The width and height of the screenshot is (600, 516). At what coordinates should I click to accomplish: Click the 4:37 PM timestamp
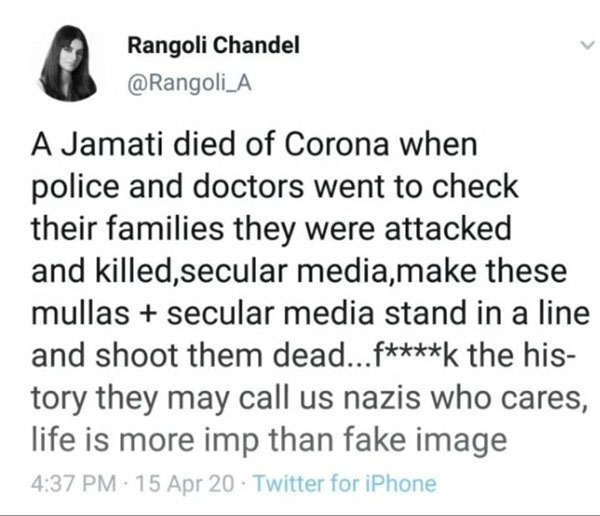click(x=73, y=483)
